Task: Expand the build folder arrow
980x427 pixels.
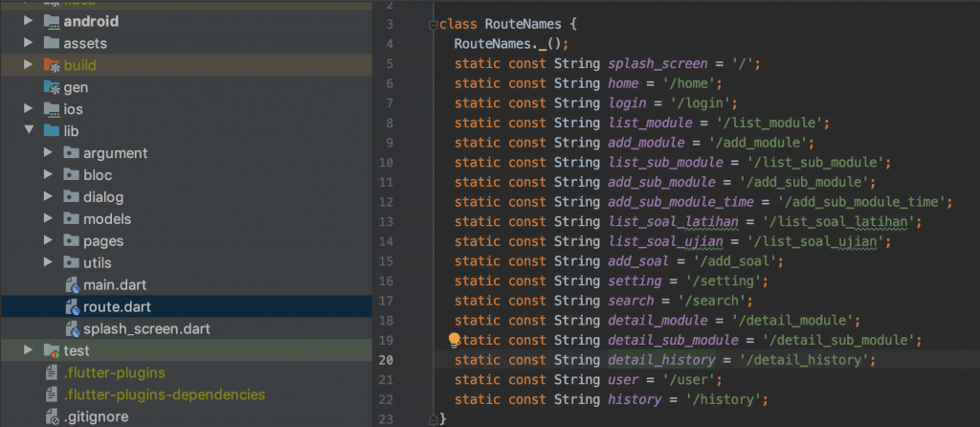Action: click(28, 65)
